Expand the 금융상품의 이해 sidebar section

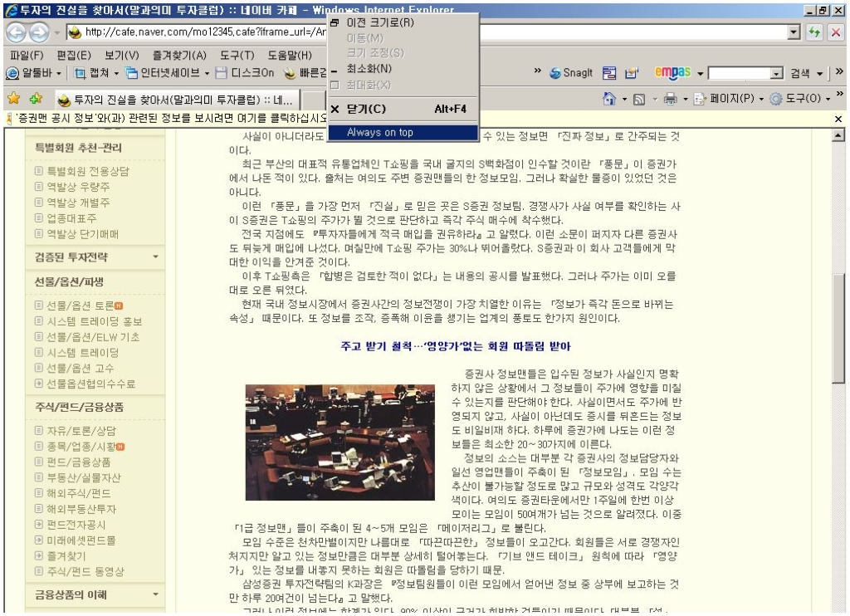click(x=155, y=594)
